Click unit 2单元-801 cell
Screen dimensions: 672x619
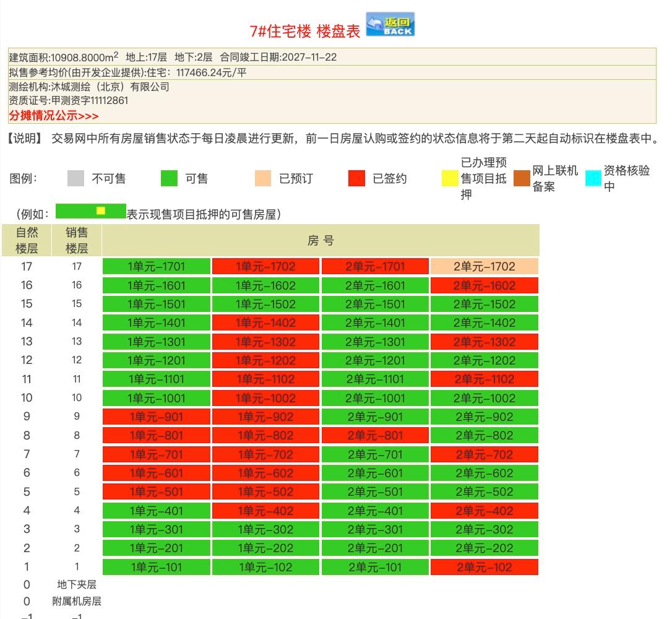click(375, 436)
